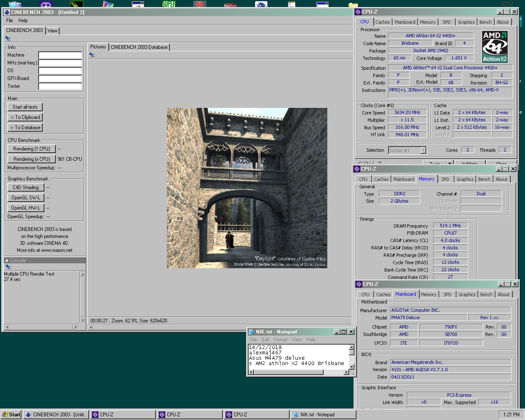Click the OS input field
This screenshot has height=420, width=525.
[x=60, y=71]
